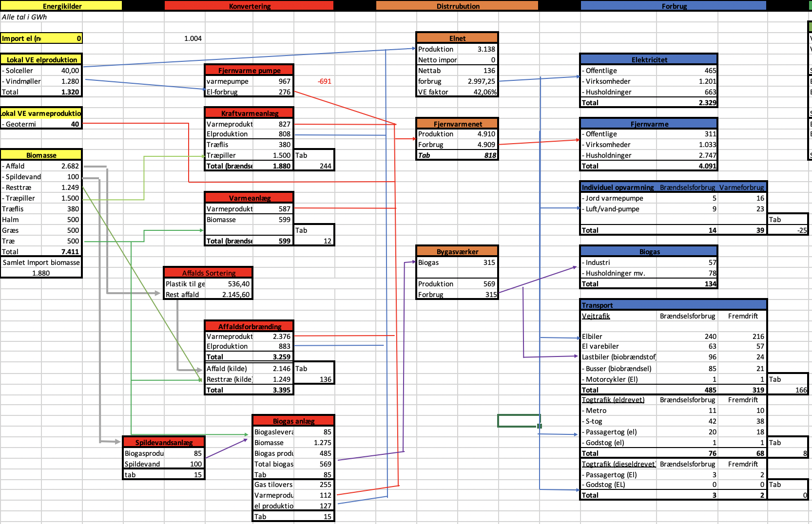The width and height of the screenshot is (812, 524).
Task: Select the Spildevandsanlæg header
Action: pyautogui.click(x=163, y=442)
